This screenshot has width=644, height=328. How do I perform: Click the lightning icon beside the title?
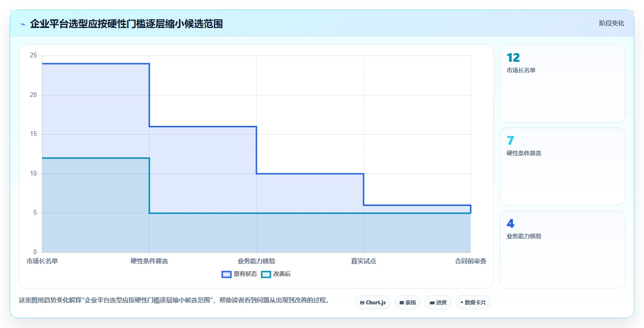[23, 24]
